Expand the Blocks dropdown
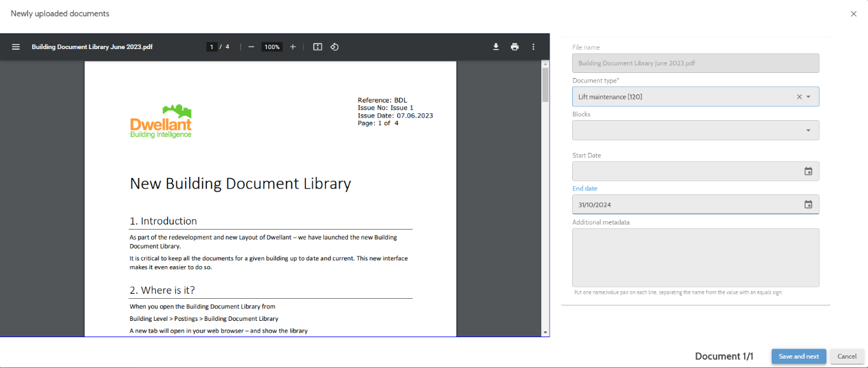The image size is (868, 368). click(x=809, y=130)
